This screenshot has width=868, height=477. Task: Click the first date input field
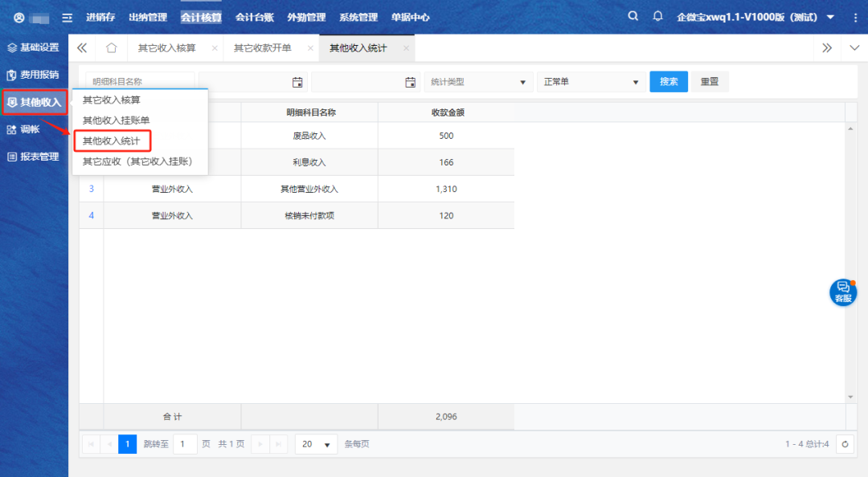(253, 82)
